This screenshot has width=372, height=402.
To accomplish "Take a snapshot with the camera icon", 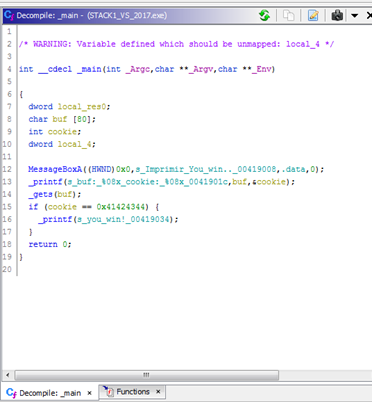I will pos(337,15).
